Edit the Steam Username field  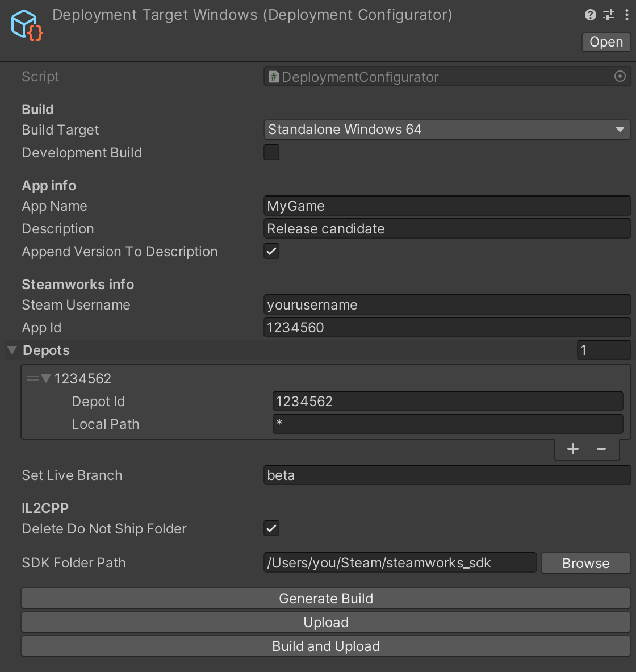tap(447, 304)
